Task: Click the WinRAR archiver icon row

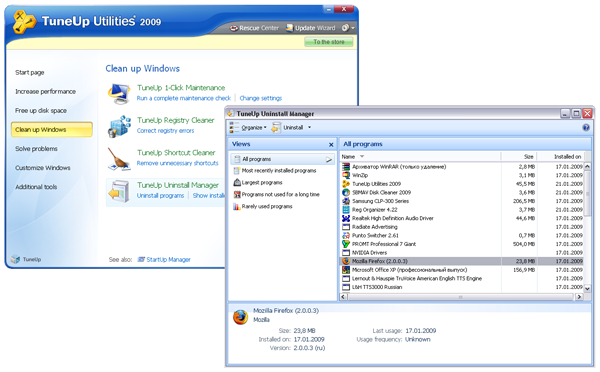Action: [x=346, y=167]
